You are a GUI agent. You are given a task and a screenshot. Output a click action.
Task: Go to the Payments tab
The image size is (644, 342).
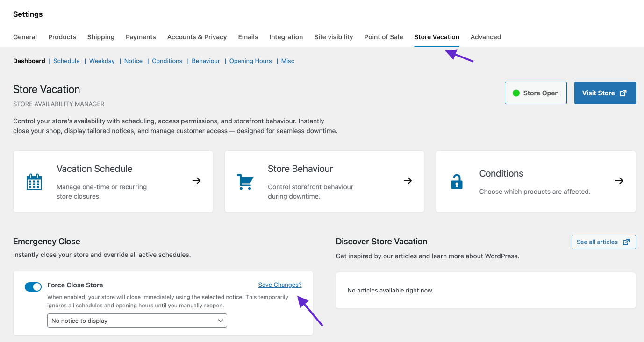point(141,37)
